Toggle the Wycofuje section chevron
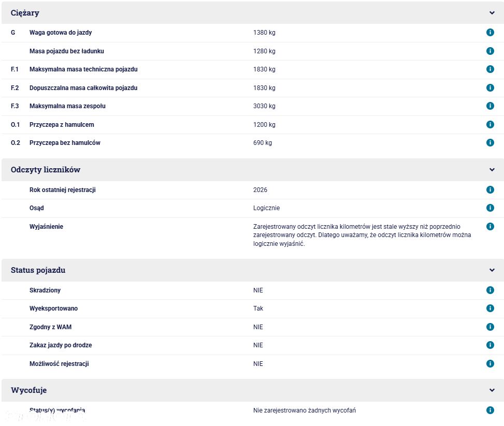 pyautogui.click(x=492, y=390)
